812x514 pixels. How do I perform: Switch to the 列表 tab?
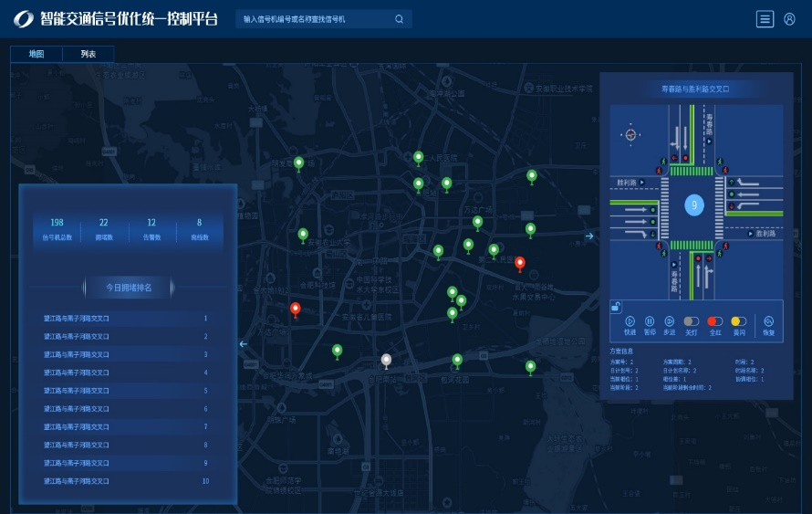coord(88,54)
